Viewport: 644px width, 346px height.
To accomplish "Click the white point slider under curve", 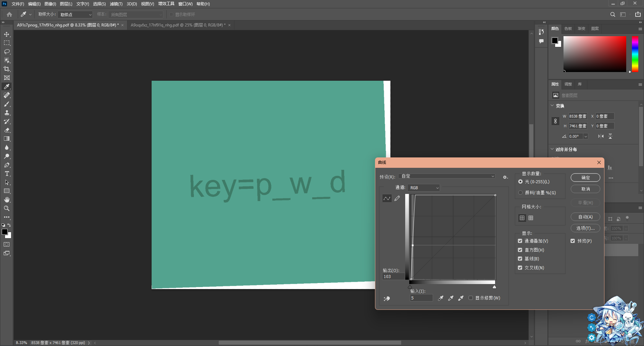I will [494, 287].
